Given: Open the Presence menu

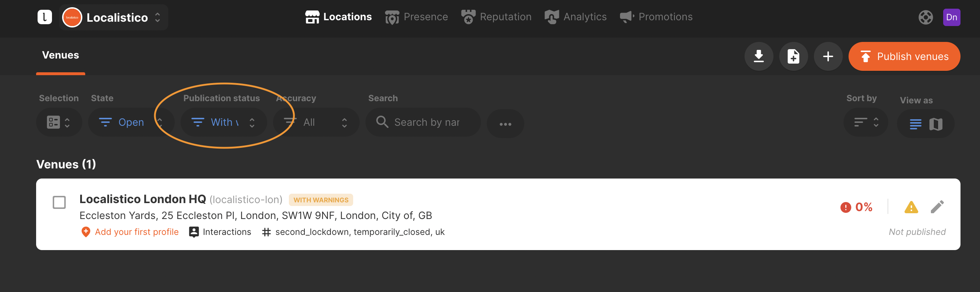Looking at the screenshot, I should tap(416, 17).
